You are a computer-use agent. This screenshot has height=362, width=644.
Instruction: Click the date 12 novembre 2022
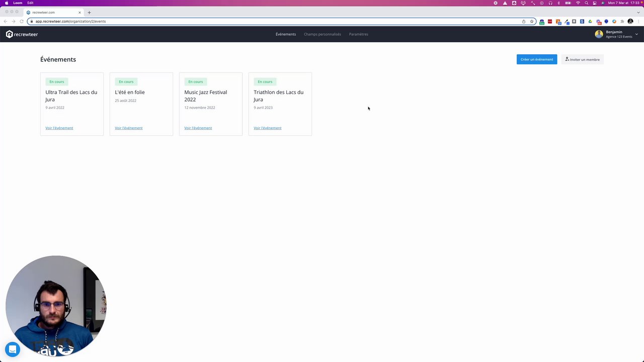(x=200, y=108)
